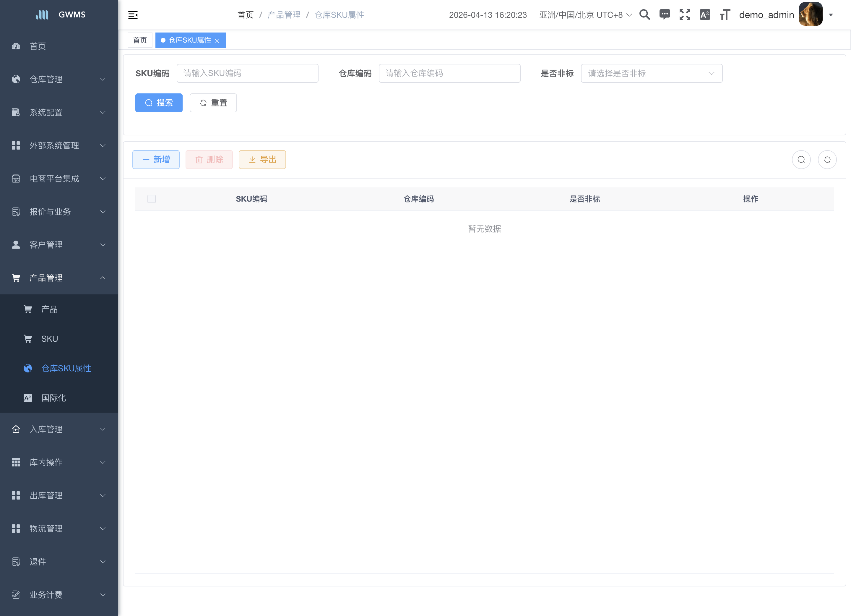Expand the 入库管理 sidebar menu
Viewport: 851px width, 616px height.
(59, 429)
